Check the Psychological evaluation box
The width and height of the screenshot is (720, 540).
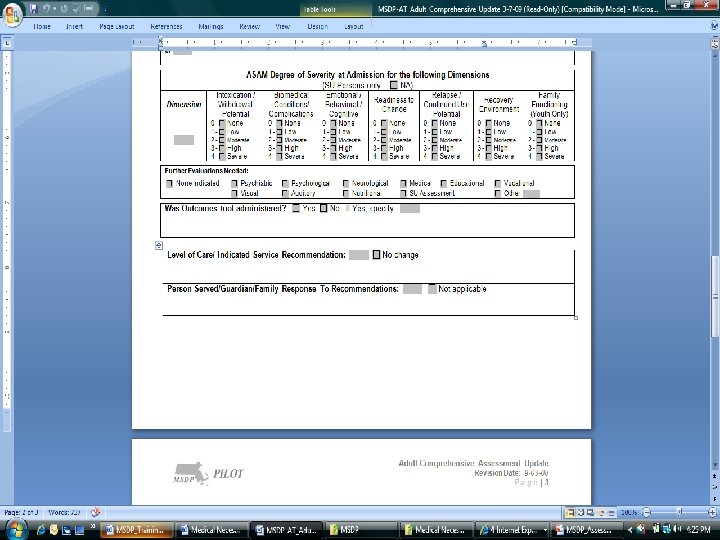285,183
